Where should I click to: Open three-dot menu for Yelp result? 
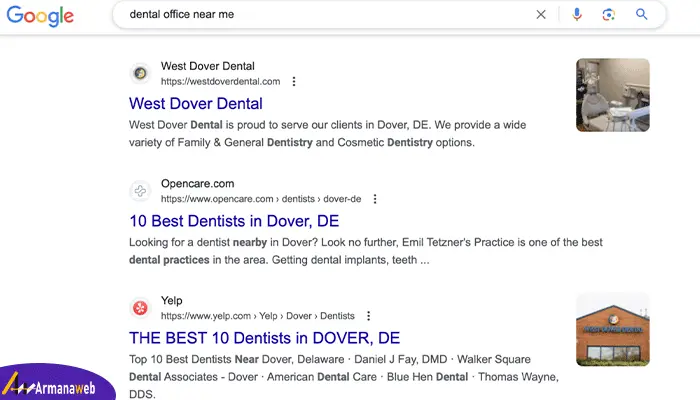[368, 316]
